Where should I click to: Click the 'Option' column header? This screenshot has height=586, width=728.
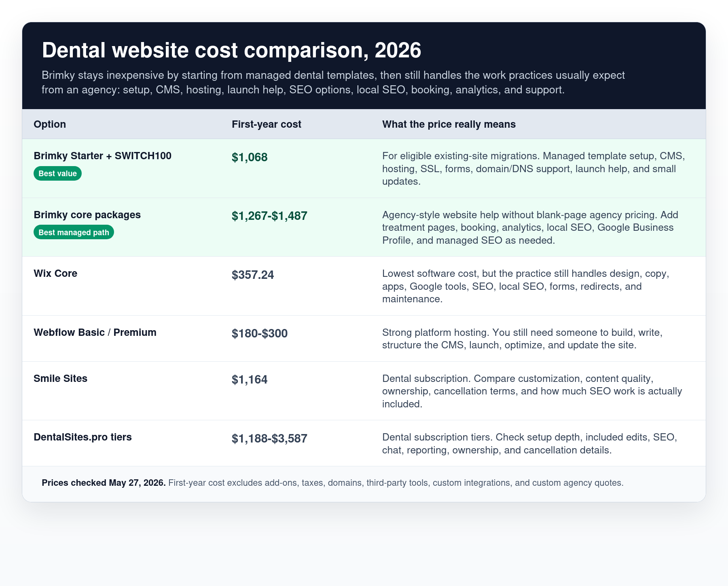pos(50,124)
